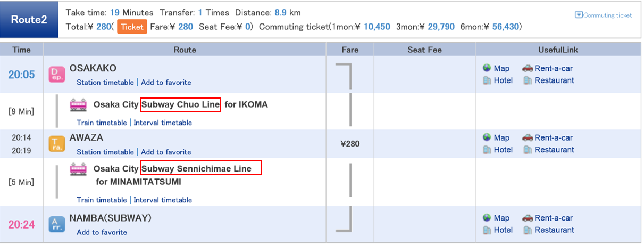The width and height of the screenshot is (644, 244).
Task: Click the pink Dep. icon beside OSAKAKO
Action: pos(57,75)
